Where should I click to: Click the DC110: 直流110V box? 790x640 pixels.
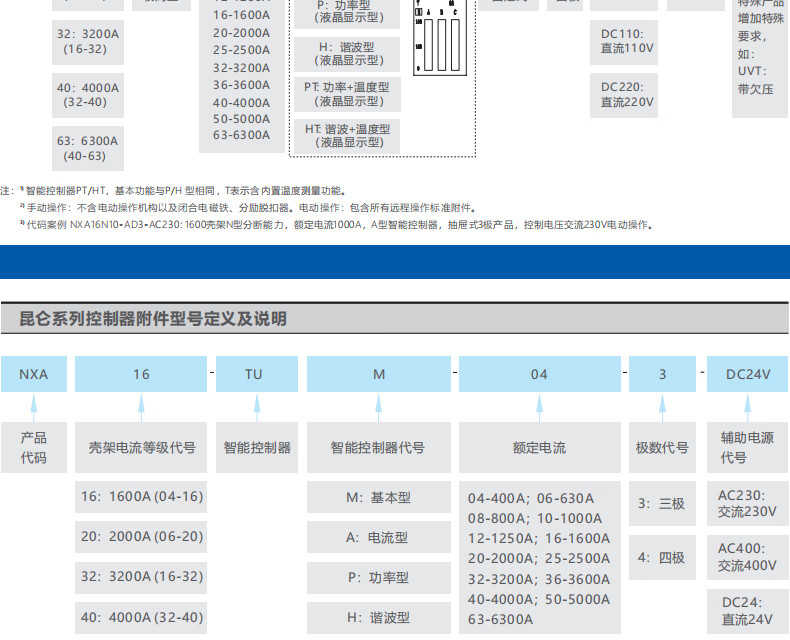[x=627, y=40]
